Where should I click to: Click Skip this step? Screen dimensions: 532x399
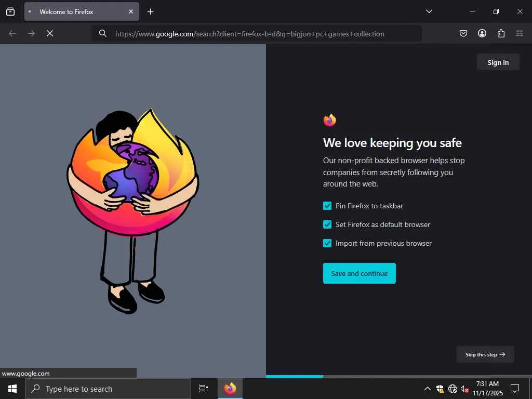pyautogui.click(x=485, y=354)
